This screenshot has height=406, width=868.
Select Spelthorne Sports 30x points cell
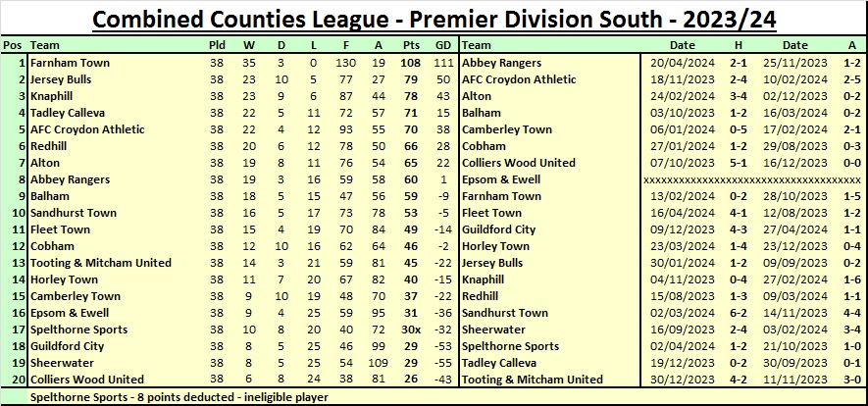(x=411, y=330)
